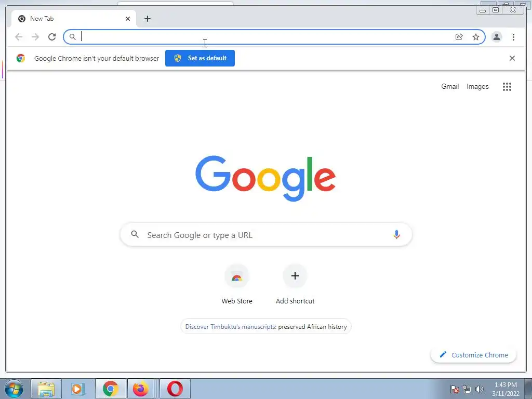The image size is (532, 399).
Task: Open File Explorer from taskbar
Action: click(46, 389)
